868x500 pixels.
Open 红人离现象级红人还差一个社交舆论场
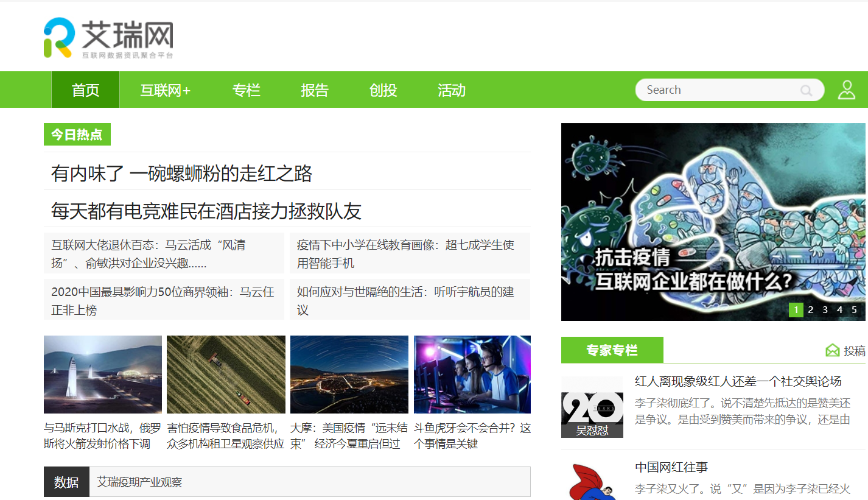(x=738, y=381)
